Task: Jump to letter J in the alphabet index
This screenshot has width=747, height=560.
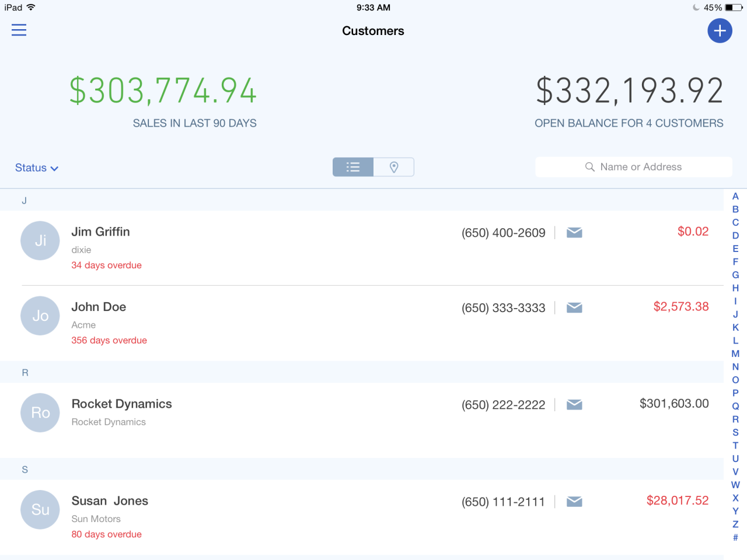Action: (735, 314)
